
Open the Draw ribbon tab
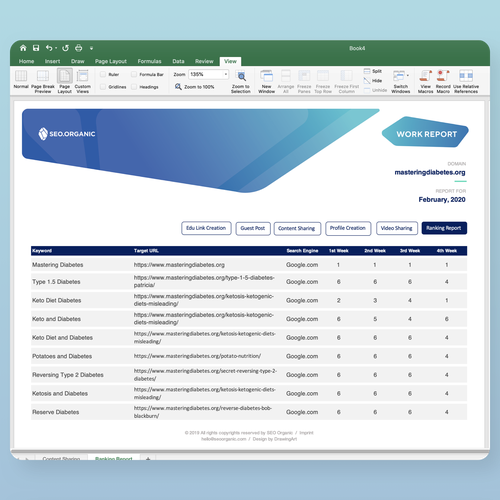click(x=77, y=61)
